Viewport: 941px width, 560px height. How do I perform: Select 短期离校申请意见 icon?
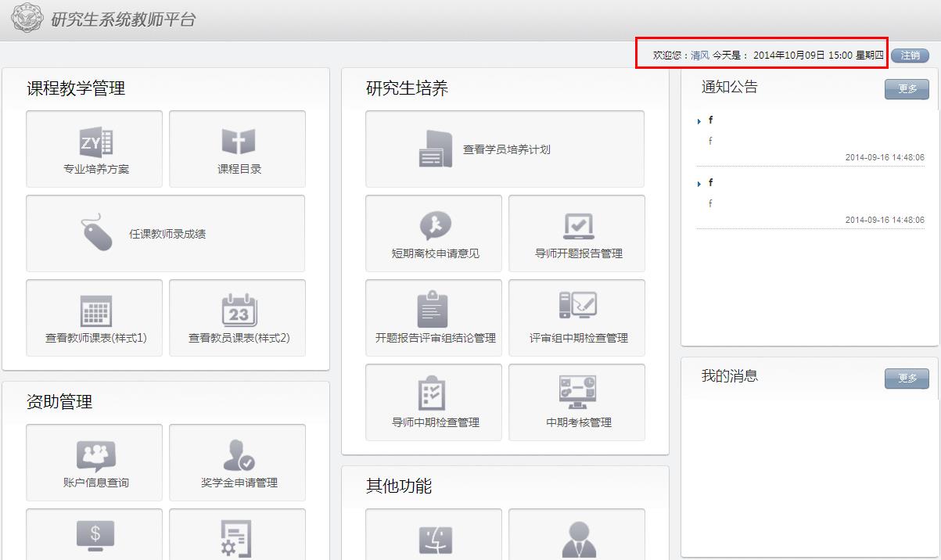tap(435, 226)
